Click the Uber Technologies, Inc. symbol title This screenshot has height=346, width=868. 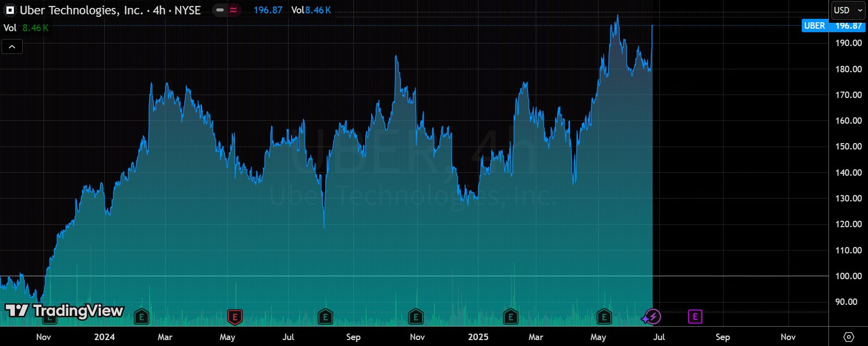pos(82,10)
